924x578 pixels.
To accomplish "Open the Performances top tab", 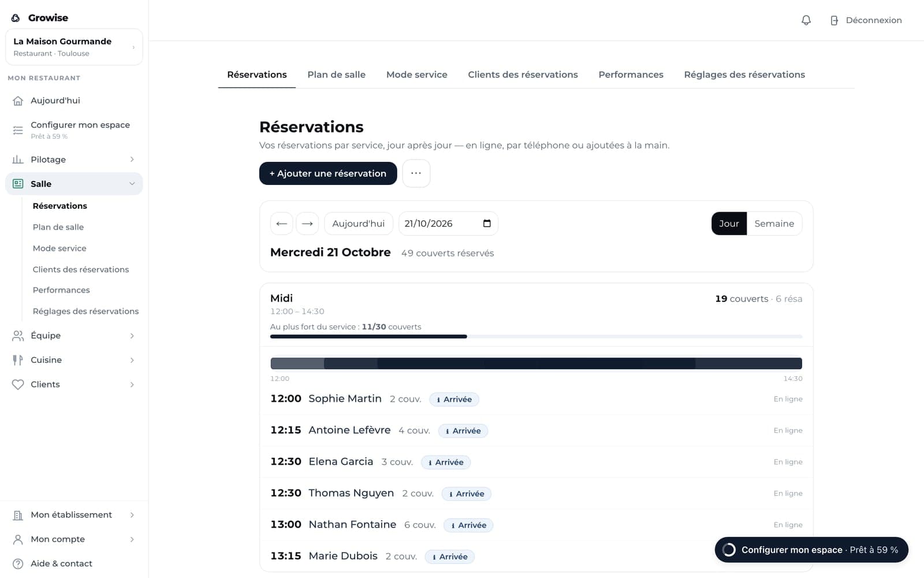I will (631, 75).
